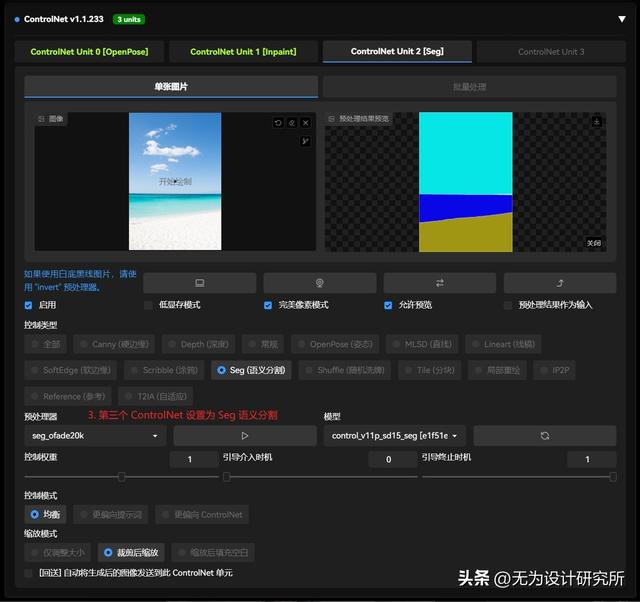The width and height of the screenshot is (640, 602).
Task: Open the seg_ofade20k preprocessor dropdown
Action: click(x=95, y=436)
